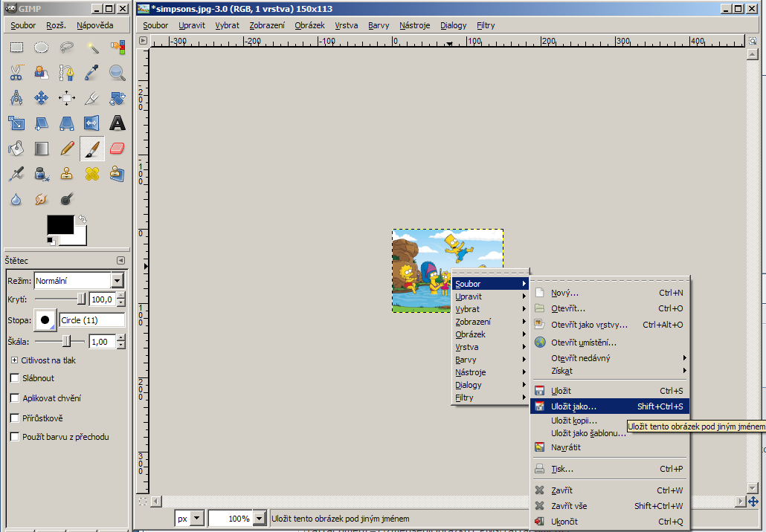
Task: Check the Použít barvu z přechodu option
Action: (x=15, y=437)
